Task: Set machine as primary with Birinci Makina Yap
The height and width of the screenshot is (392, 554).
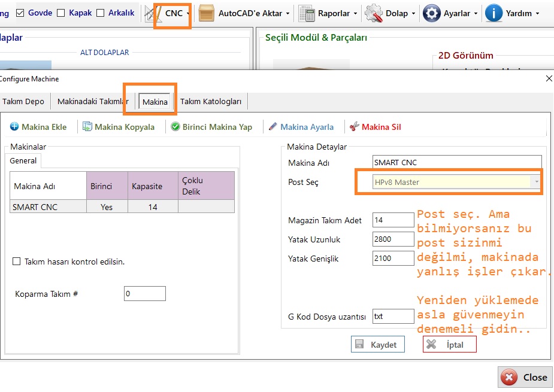Action: click(x=211, y=127)
